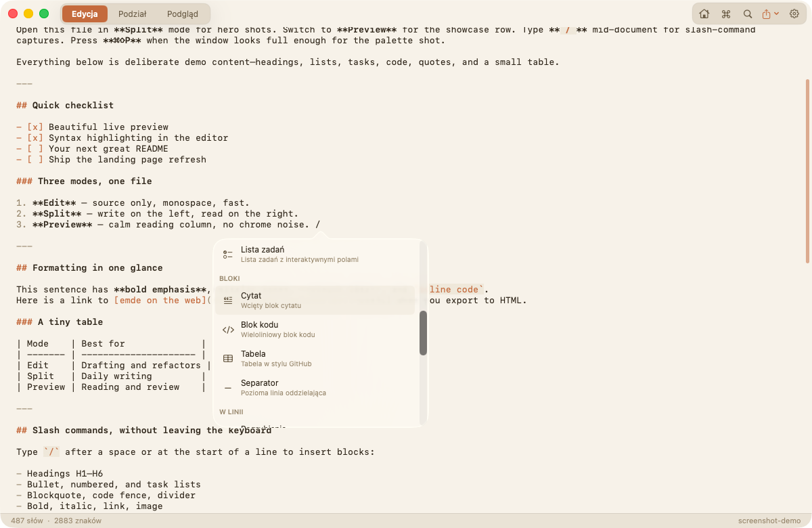Expand the export options chevron

pos(776,14)
